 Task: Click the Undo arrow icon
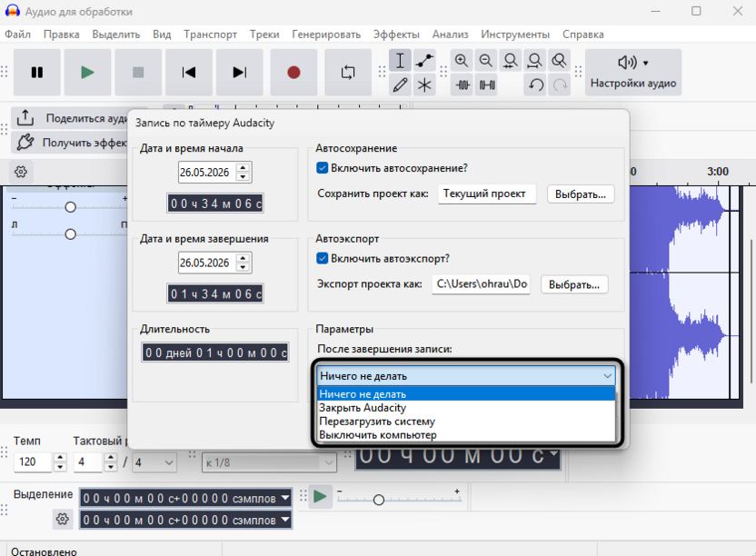point(536,85)
